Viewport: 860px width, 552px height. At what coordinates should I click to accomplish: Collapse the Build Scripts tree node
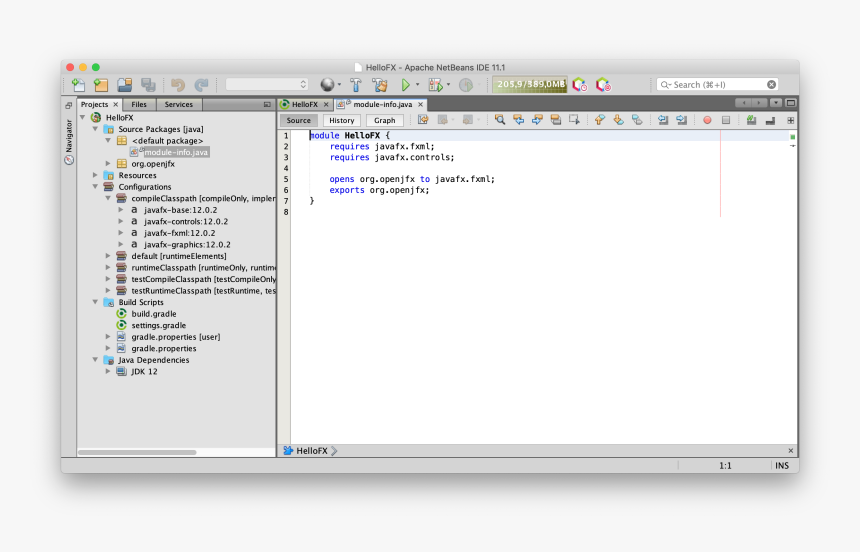96,302
